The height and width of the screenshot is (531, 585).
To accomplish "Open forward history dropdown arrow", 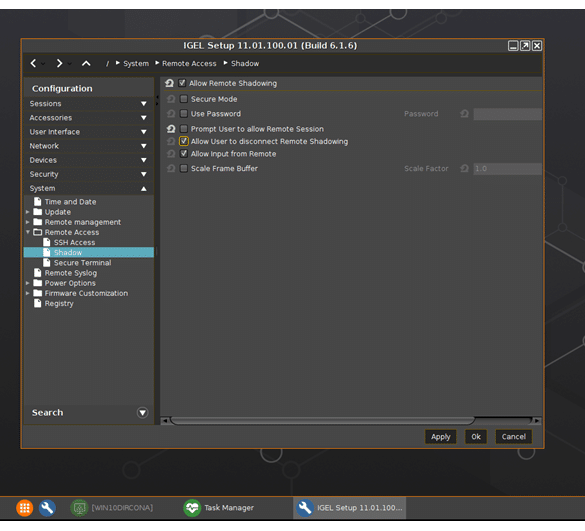I will 69,64.
